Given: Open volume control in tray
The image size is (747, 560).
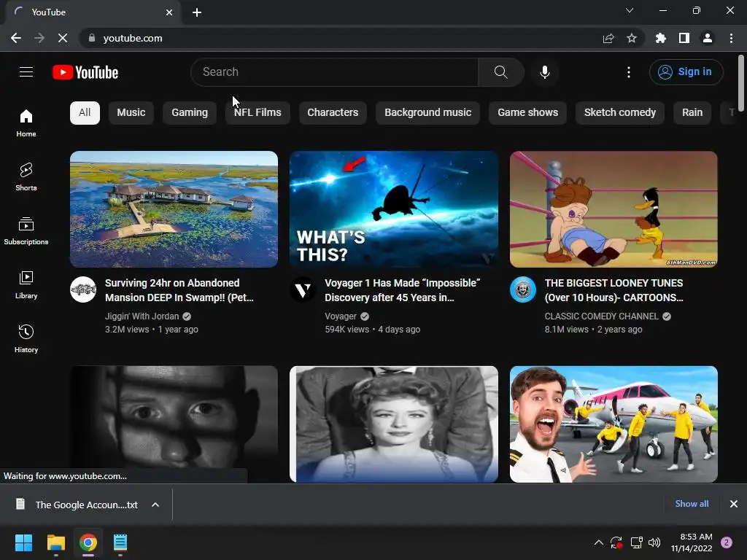Looking at the screenshot, I should [654, 542].
